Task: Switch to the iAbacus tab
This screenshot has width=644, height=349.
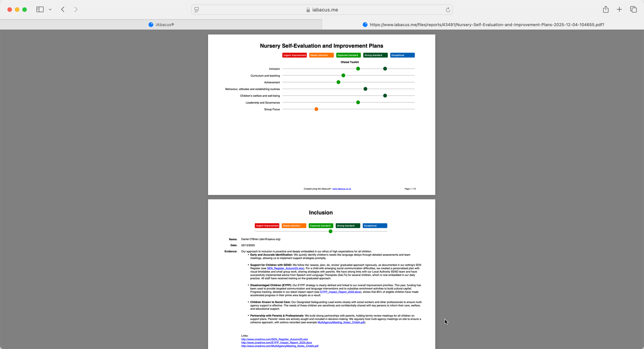Action: click(161, 25)
